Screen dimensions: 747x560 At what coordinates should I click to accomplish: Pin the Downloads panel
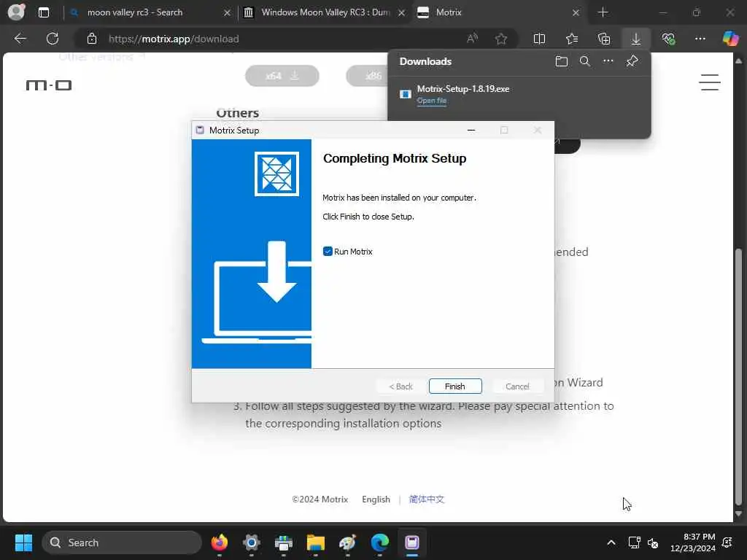click(x=632, y=61)
